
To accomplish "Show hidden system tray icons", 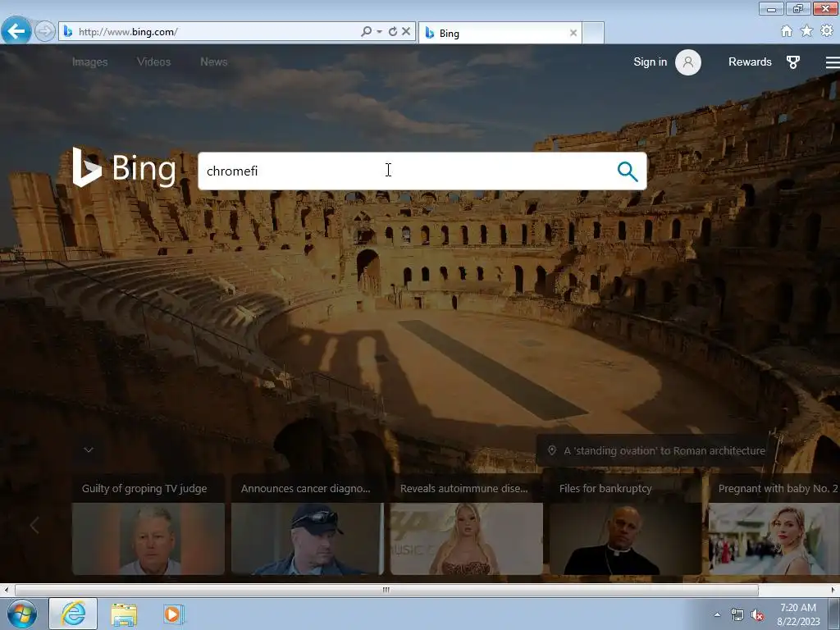I will [x=717, y=614].
